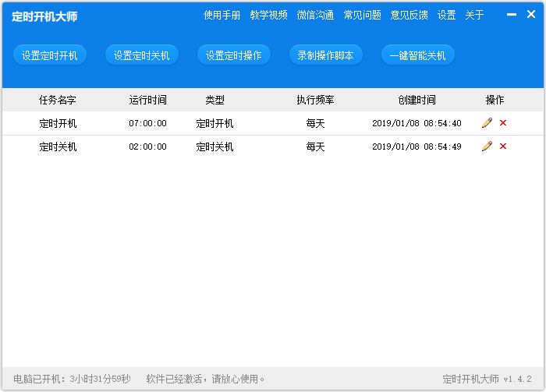
Task: Open 关于 from top menu
Action: tap(474, 15)
